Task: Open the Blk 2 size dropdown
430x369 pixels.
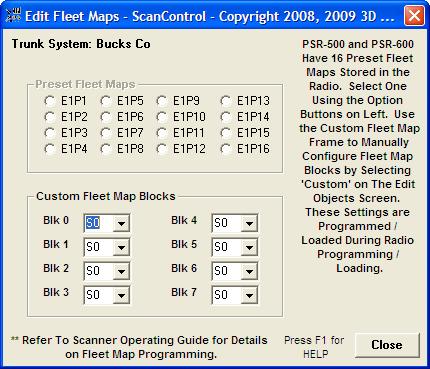Action: [x=121, y=271]
